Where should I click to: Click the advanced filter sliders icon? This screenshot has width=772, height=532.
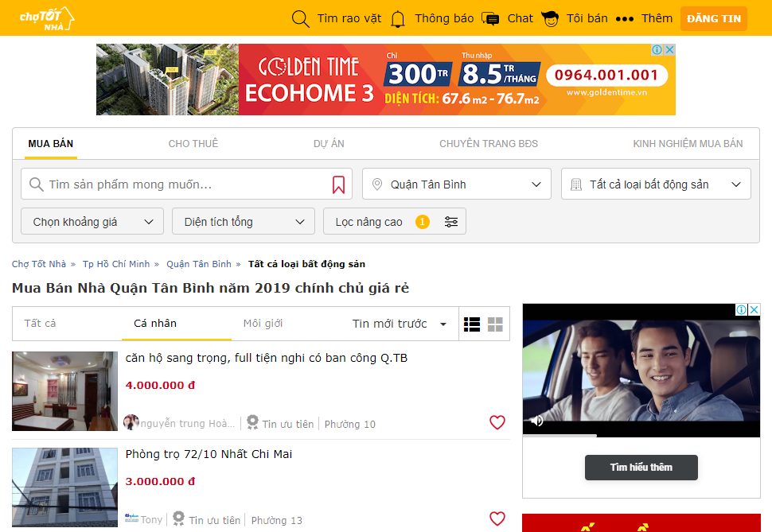coord(451,222)
